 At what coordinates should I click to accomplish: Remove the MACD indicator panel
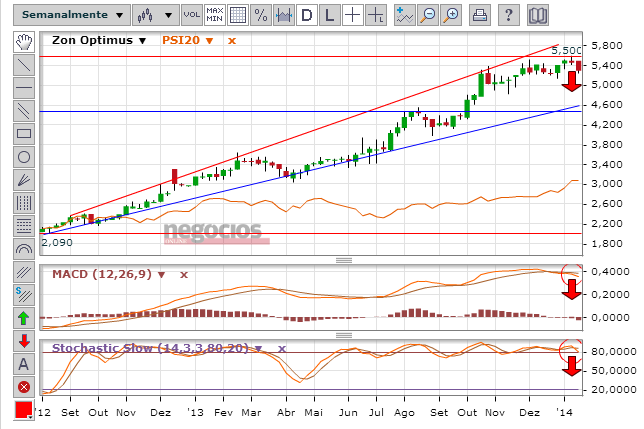coord(184,275)
